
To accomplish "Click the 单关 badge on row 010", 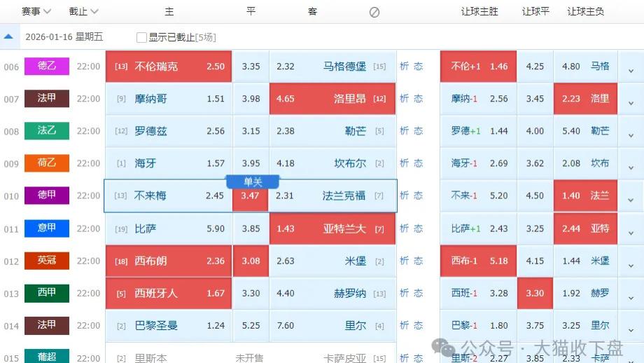I will pyautogui.click(x=253, y=181).
